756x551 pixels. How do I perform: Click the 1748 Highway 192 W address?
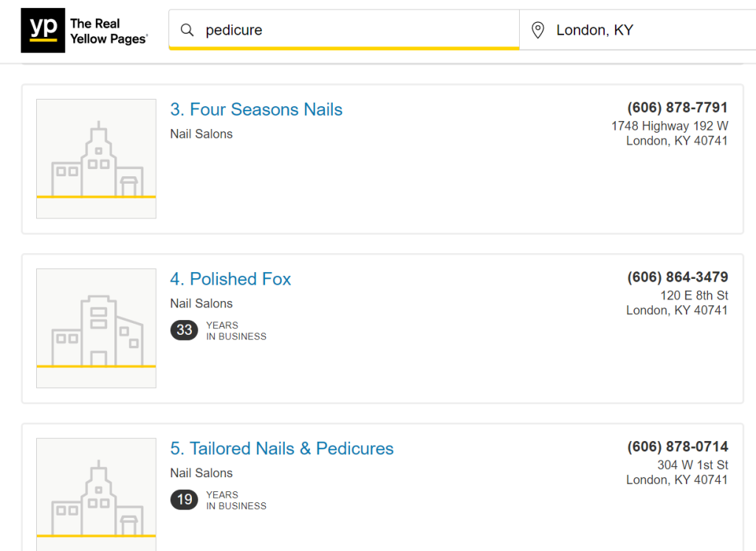669,126
